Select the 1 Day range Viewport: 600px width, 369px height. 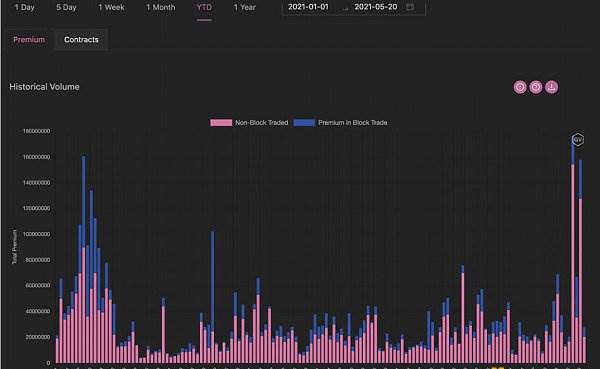[24, 7]
